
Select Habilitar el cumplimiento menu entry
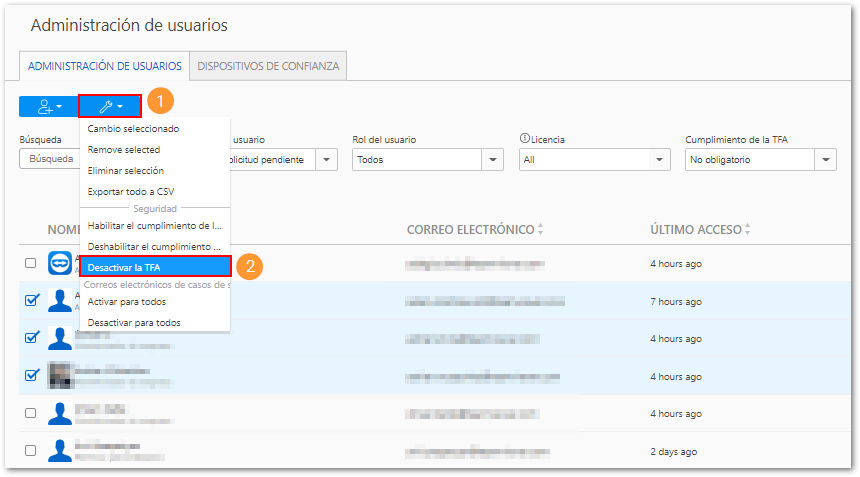(x=155, y=225)
